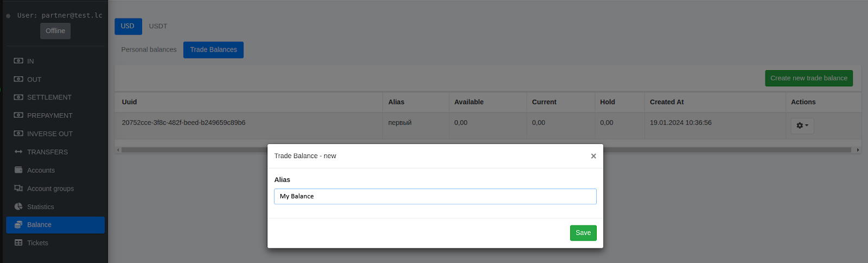Toggle the Offline status button

[x=55, y=31]
